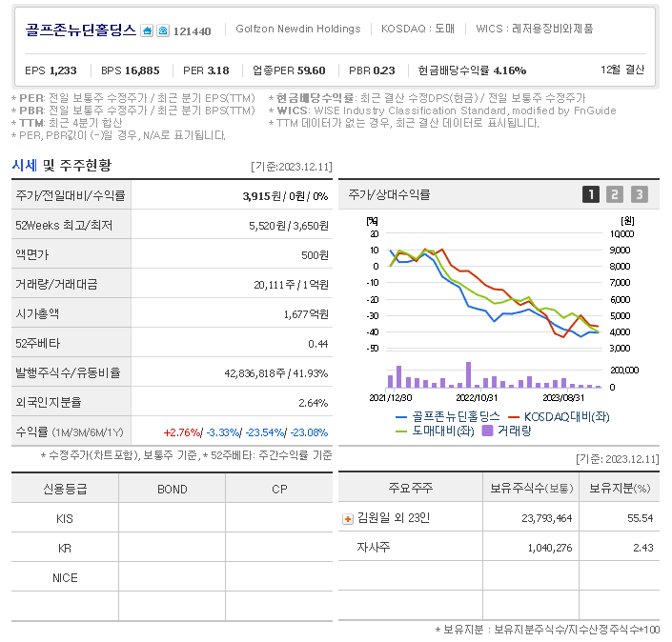Switch chart to tab 3
Screen dimensions: 672x642
[639, 194]
